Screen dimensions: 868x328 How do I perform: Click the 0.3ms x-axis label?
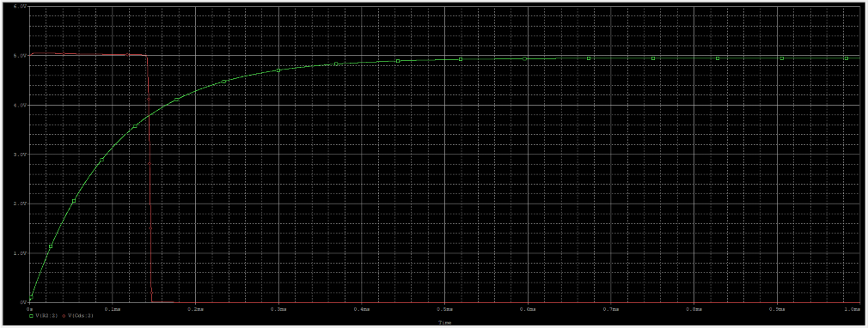coord(278,309)
